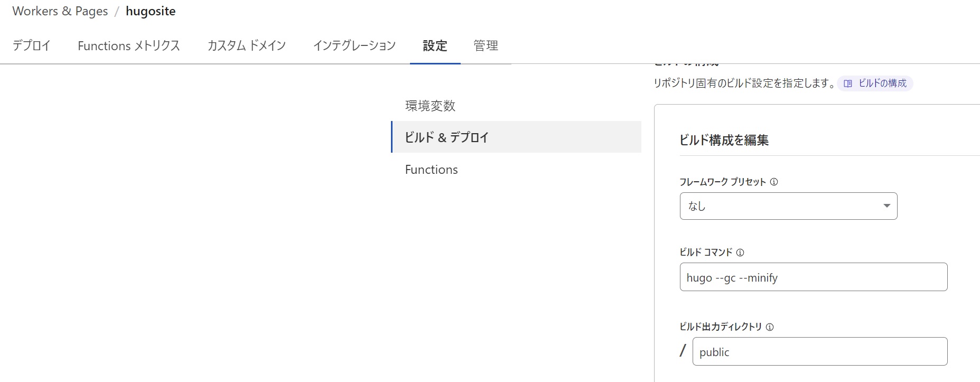Click the book icon in ビルドの構成 badge
The height and width of the screenshot is (382, 980).
pos(848,83)
